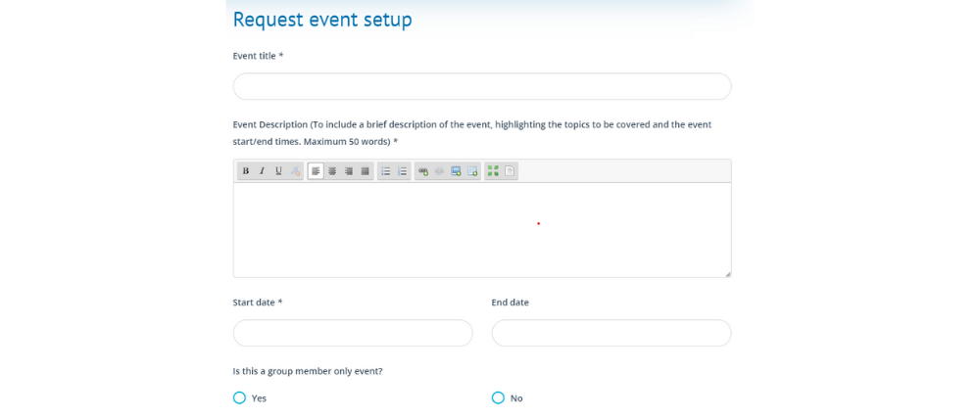Open the End date field
Viewport: 980px width, 420px height.
[x=611, y=333]
